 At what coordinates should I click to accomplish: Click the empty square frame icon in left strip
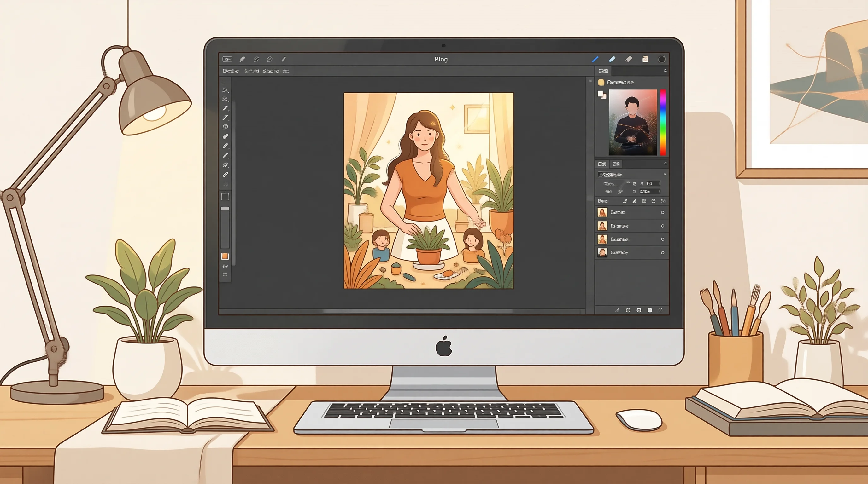(225, 197)
